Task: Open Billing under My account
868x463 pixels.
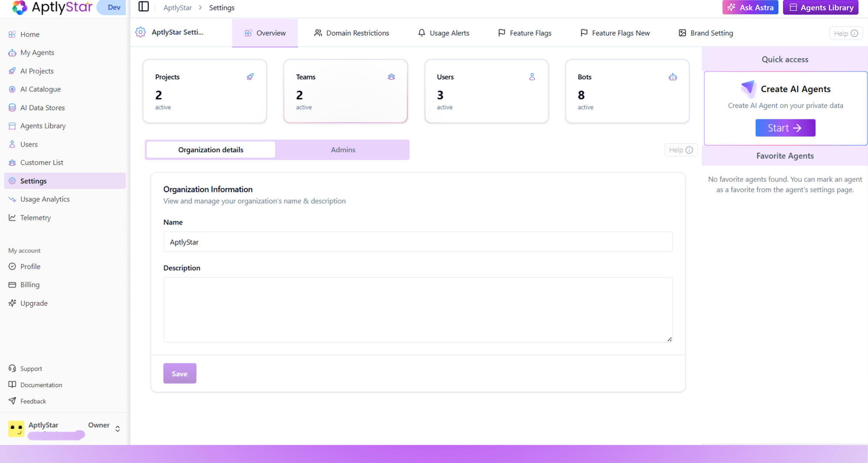Action: point(29,284)
